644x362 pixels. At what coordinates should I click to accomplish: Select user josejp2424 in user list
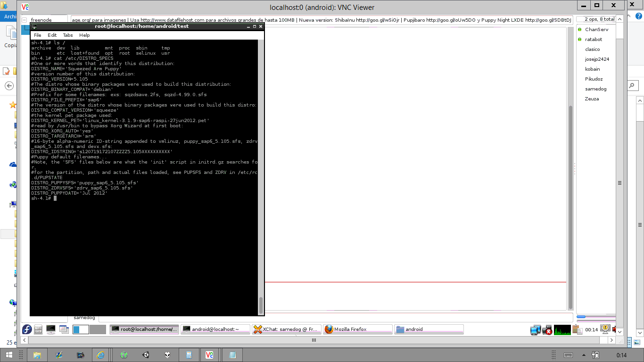tap(596, 59)
